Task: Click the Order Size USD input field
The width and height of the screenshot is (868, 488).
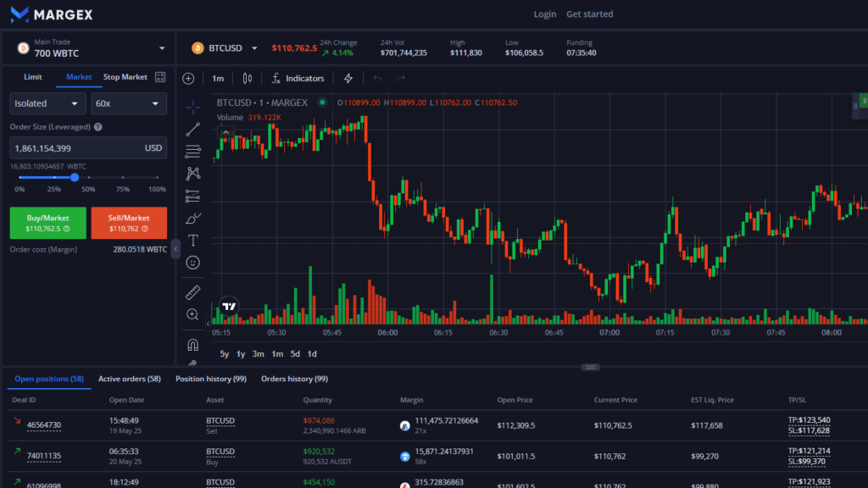Action: pos(88,148)
